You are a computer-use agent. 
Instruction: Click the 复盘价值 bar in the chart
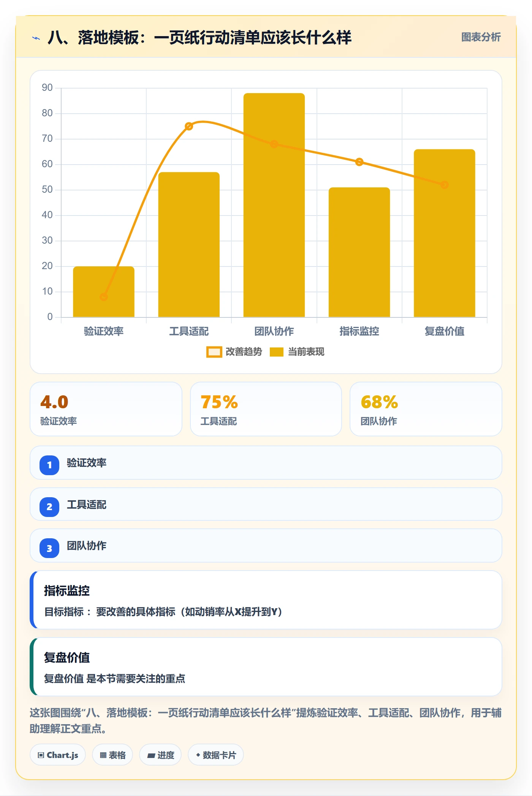(x=444, y=233)
